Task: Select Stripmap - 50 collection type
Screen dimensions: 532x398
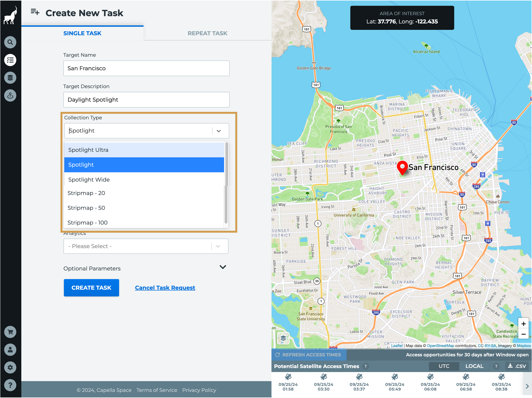Action: click(86, 208)
